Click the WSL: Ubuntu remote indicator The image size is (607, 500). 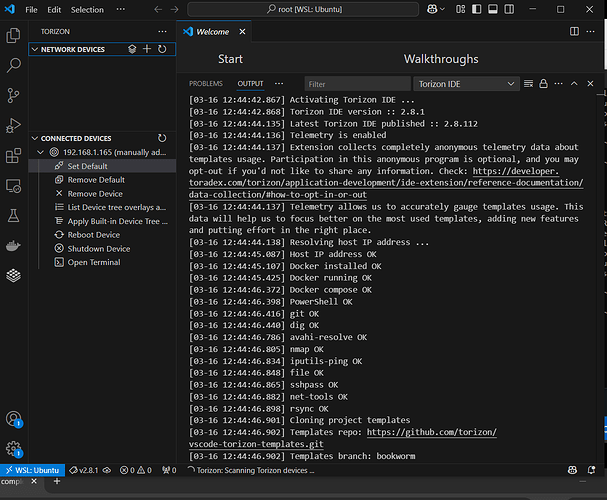[33, 470]
